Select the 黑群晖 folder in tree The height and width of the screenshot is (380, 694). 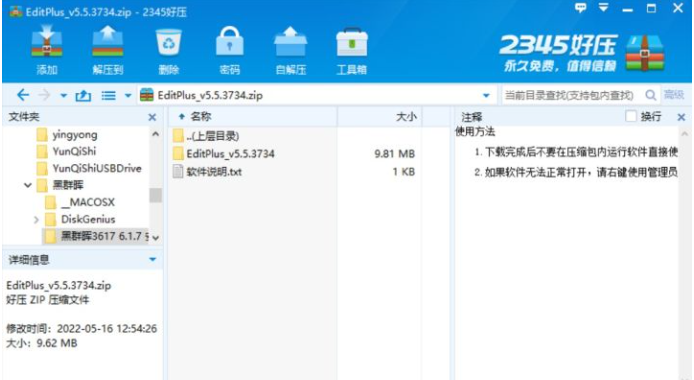(68, 185)
